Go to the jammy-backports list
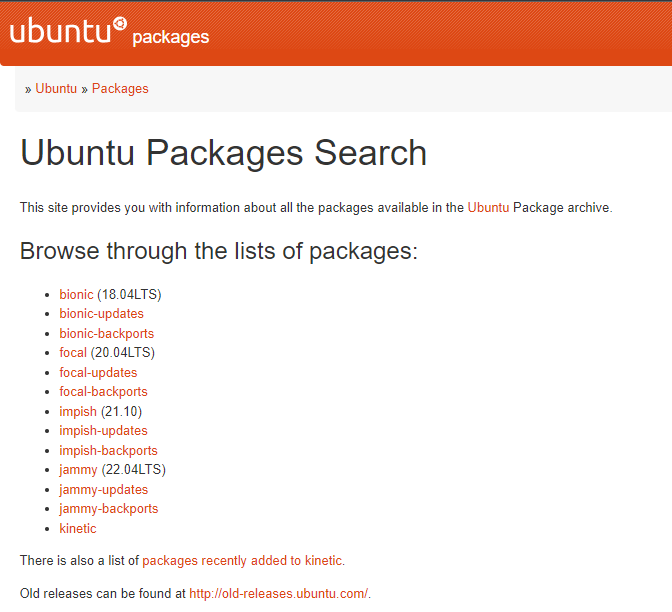The width and height of the screenshot is (672, 612). coord(109,509)
